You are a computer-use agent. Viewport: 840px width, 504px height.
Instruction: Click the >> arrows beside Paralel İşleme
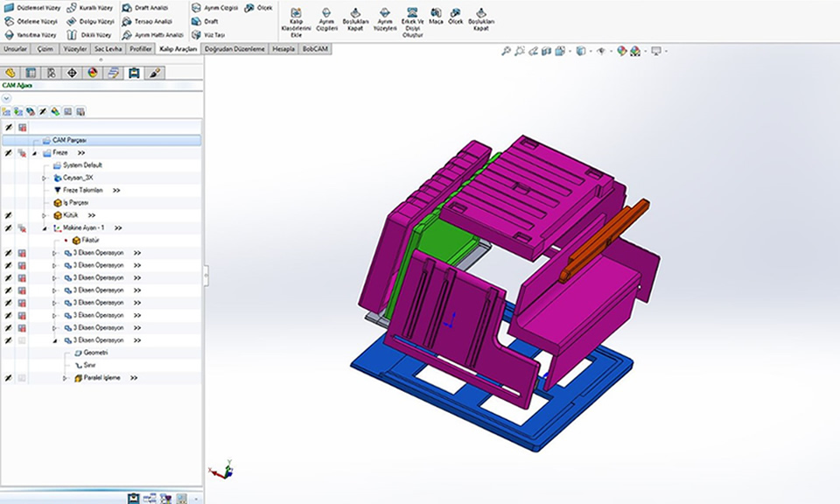click(134, 378)
